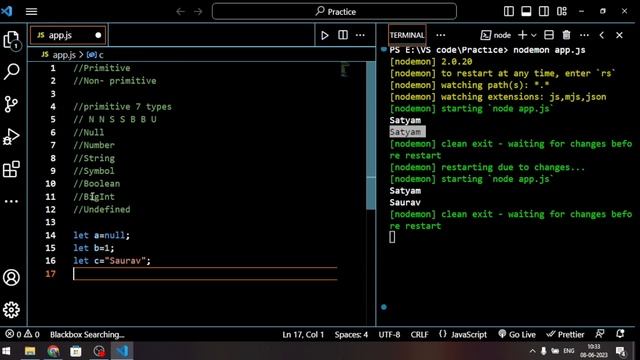Kill terminal with trash icon
Screen dimensions: 640x360
tap(567, 35)
